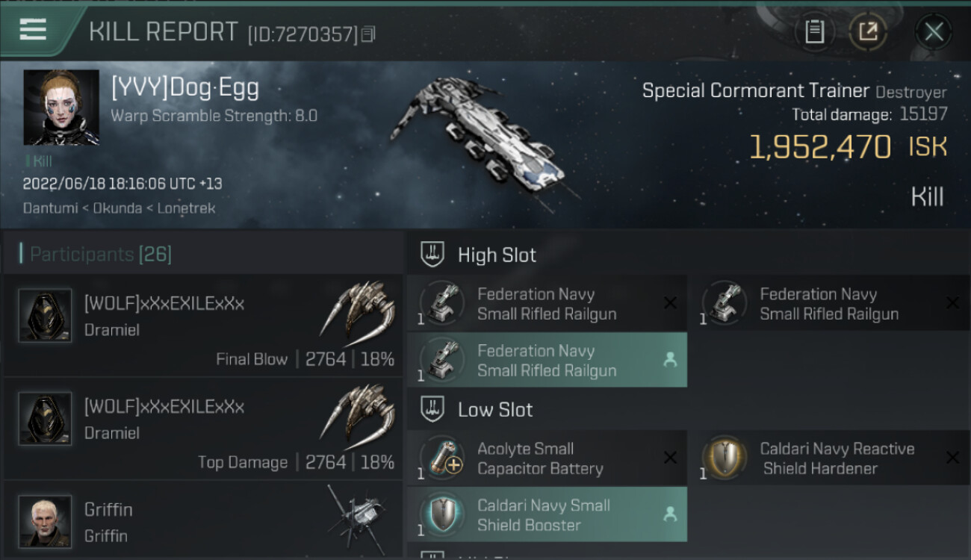This screenshot has width=971, height=560.
Task: Select the Caldari Navy Small Shield Booster
Action: 547,515
